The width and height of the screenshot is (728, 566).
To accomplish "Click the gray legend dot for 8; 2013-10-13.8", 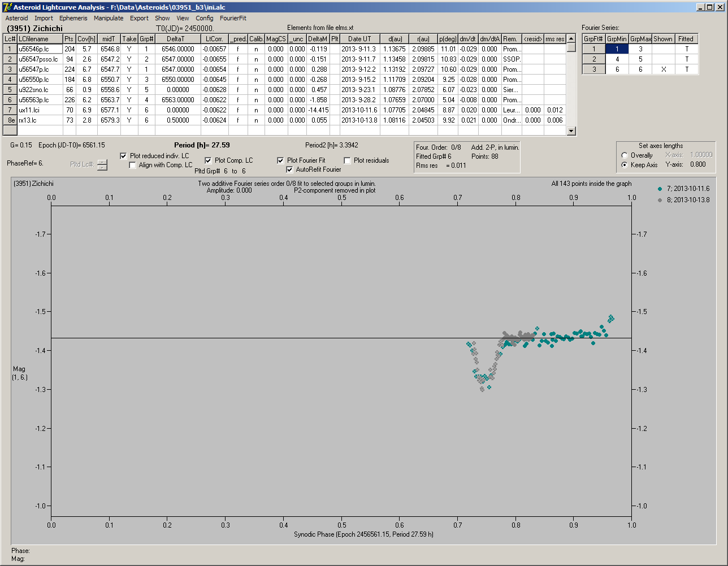I will pyautogui.click(x=660, y=200).
